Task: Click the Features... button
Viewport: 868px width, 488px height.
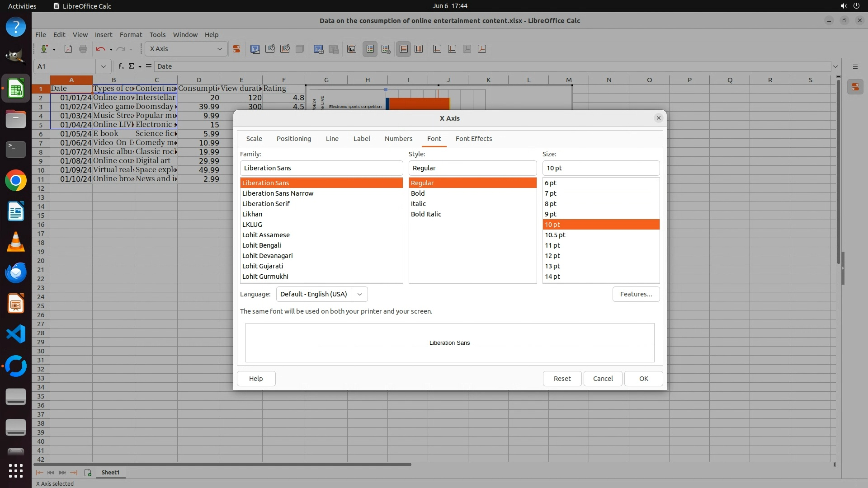Action: (x=636, y=294)
